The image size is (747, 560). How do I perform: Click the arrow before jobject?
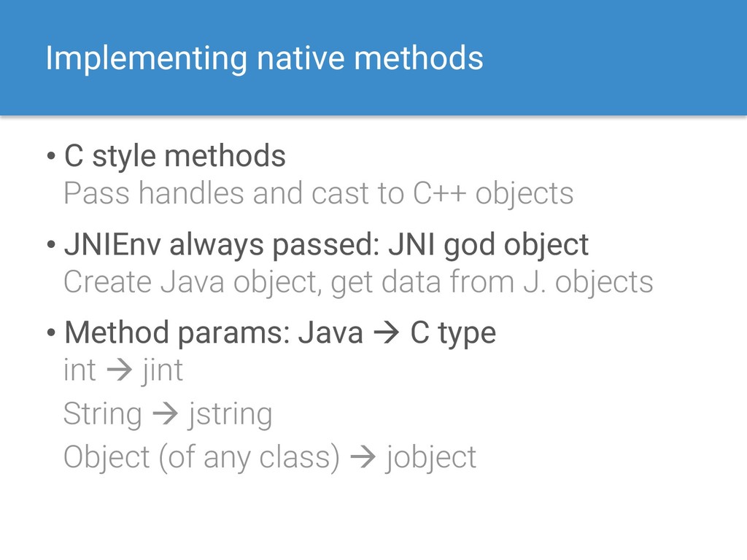pyautogui.click(x=363, y=457)
